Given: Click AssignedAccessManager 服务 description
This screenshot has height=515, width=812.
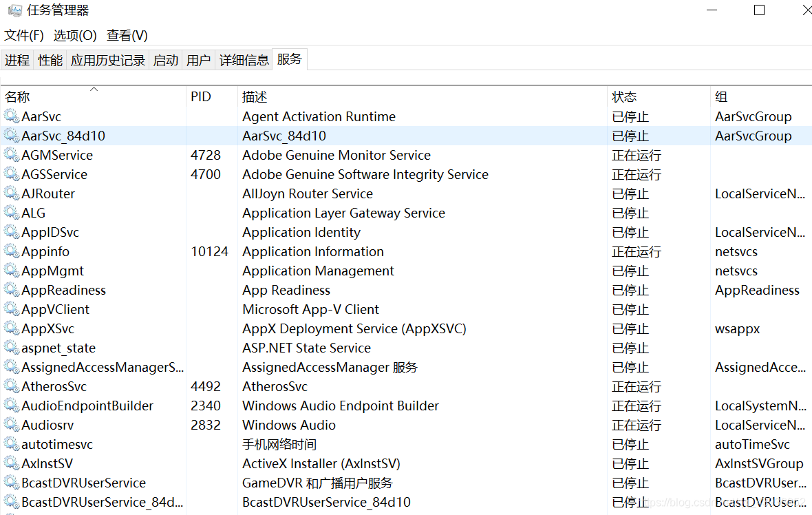Looking at the screenshot, I should coord(330,368).
